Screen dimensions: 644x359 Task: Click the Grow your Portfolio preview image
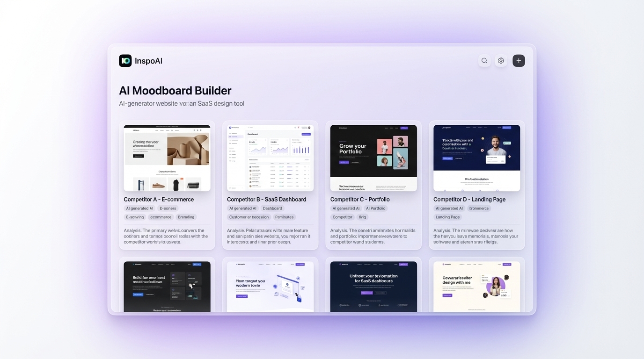pos(373,158)
